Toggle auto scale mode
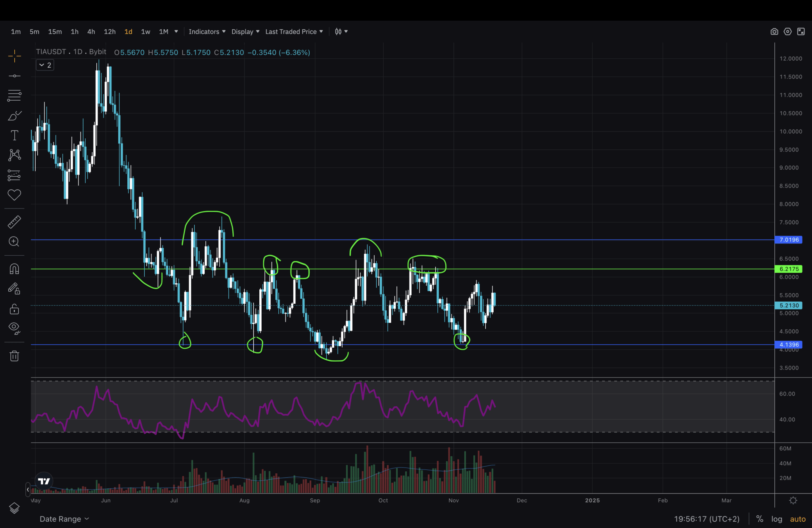The height and width of the screenshot is (528, 812). point(798,519)
